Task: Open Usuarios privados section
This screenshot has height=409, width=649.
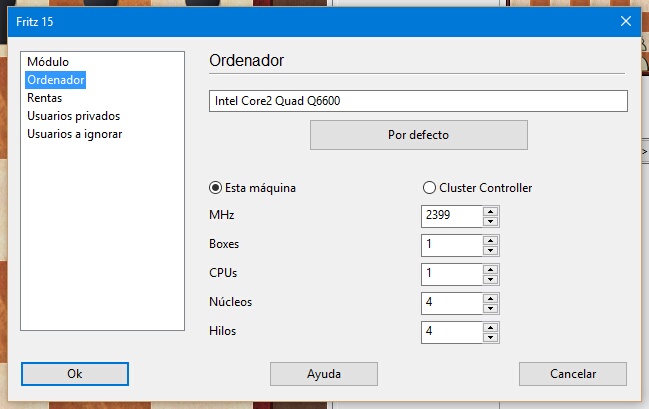Action: pos(74,116)
